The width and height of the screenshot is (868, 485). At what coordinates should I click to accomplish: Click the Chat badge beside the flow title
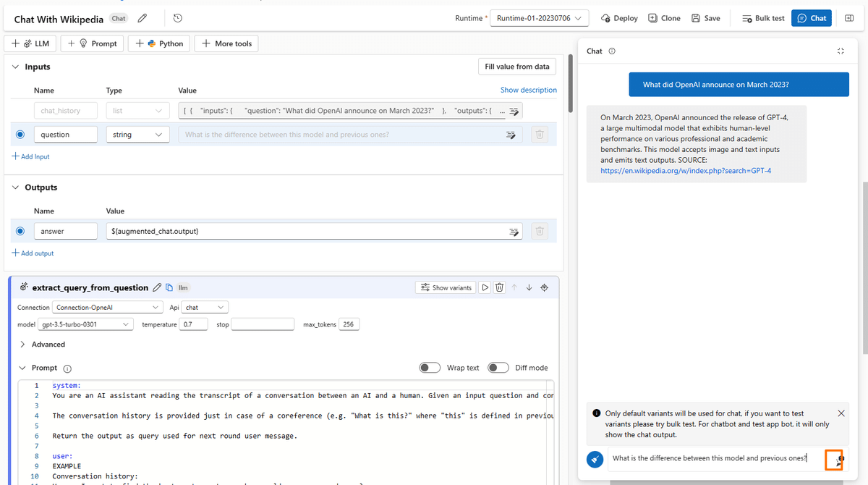pyautogui.click(x=118, y=18)
